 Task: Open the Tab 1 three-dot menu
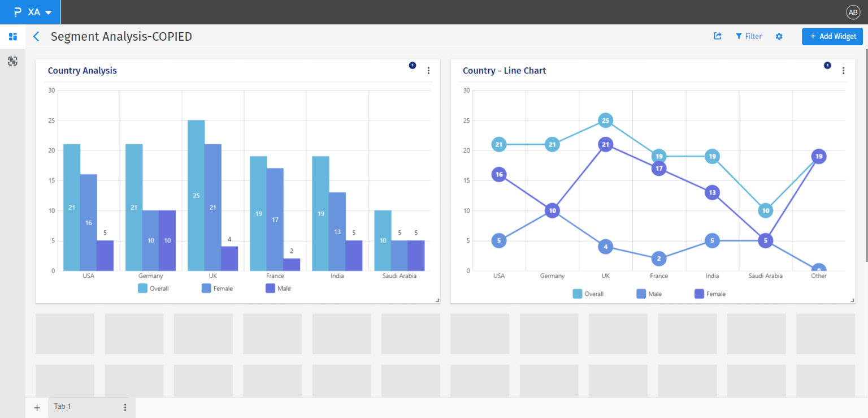125,407
